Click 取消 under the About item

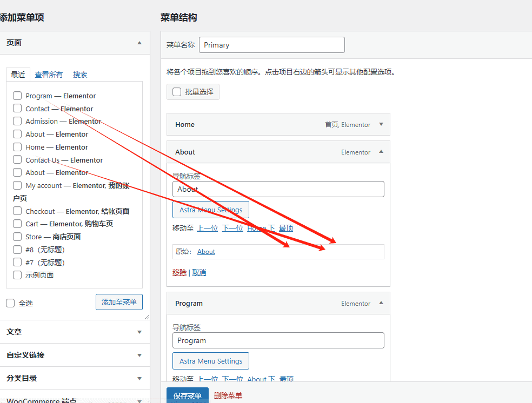(199, 272)
